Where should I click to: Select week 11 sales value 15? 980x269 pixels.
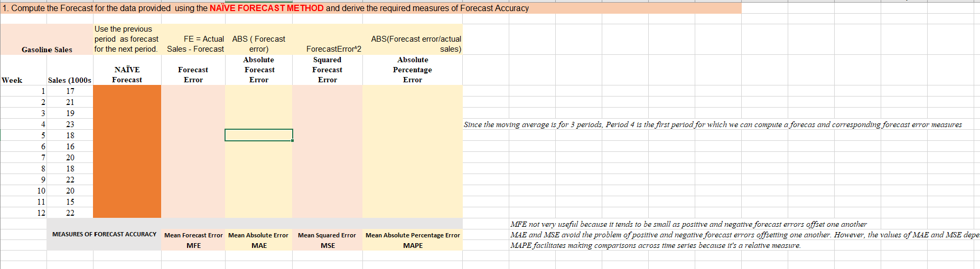click(x=70, y=202)
